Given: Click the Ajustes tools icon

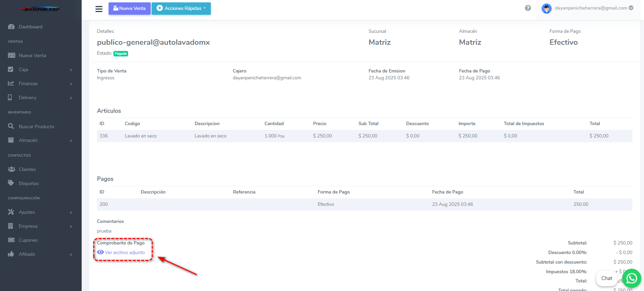Looking at the screenshot, I should pyautogui.click(x=11, y=212).
